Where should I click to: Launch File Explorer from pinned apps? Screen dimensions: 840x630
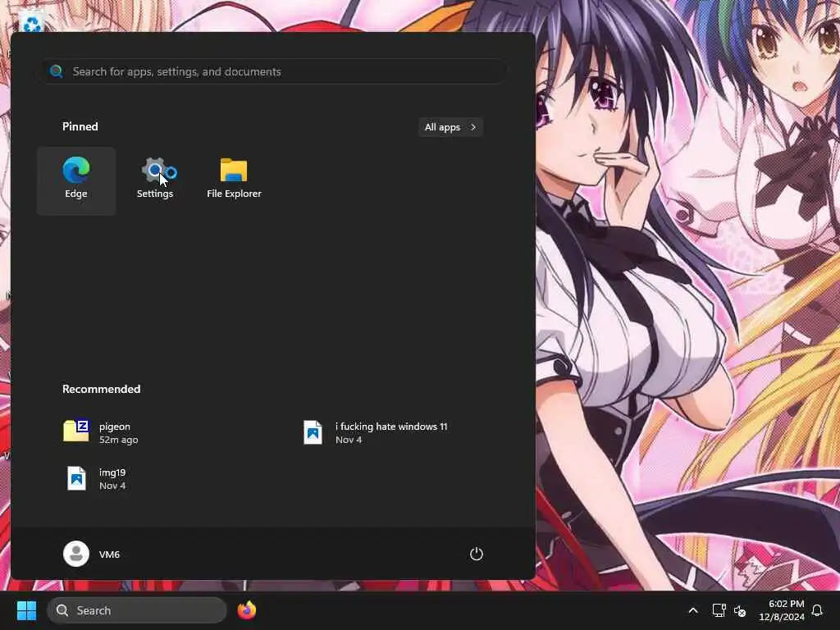pyautogui.click(x=234, y=180)
